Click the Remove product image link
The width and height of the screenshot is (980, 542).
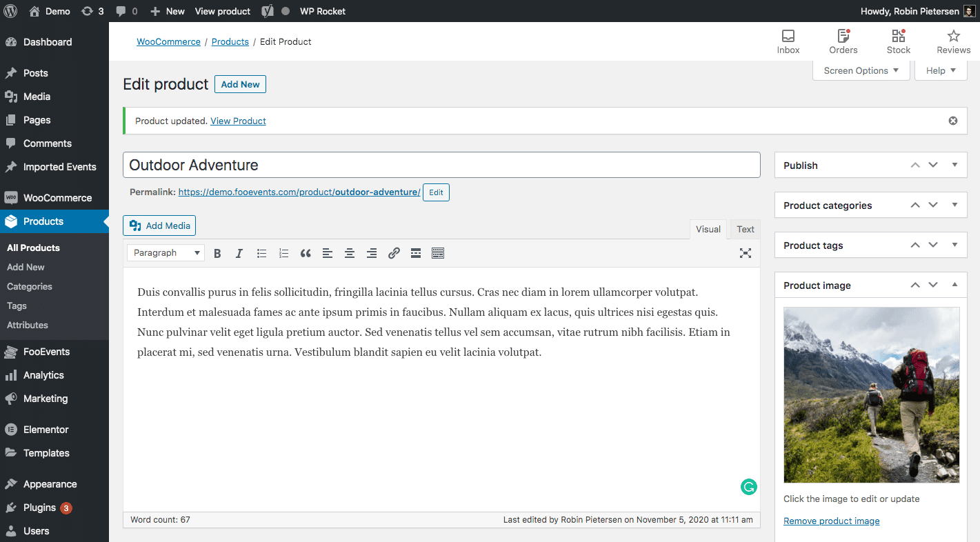(x=831, y=521)
